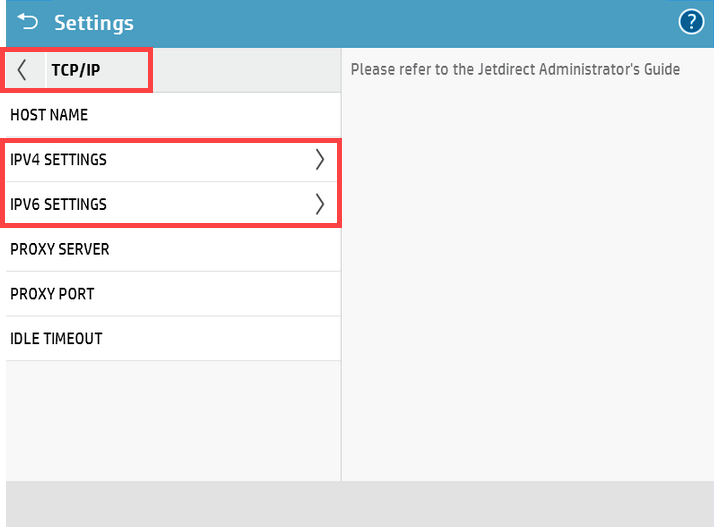Click the blank space right of HOST NAME

220,115
